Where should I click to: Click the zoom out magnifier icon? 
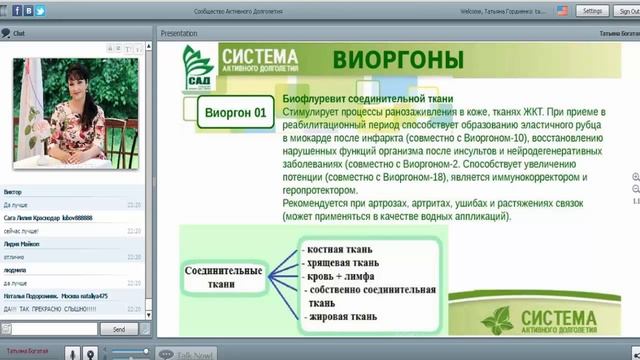click(x=636, y=189)
